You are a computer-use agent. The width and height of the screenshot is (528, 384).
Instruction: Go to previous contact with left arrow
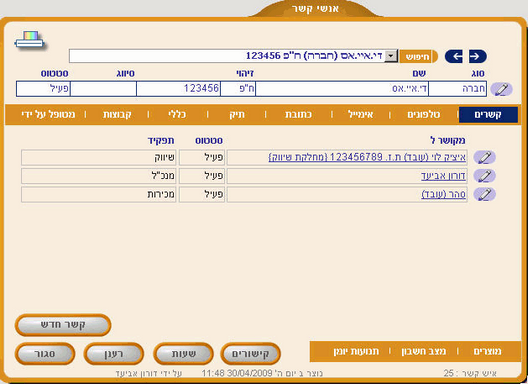(x=454, y=56)
